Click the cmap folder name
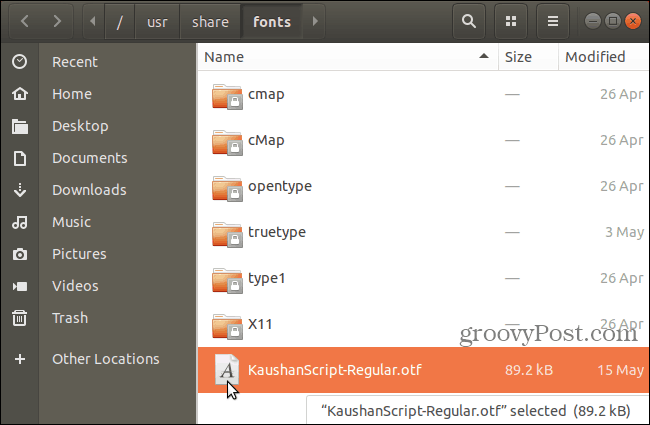 (266, 95)
